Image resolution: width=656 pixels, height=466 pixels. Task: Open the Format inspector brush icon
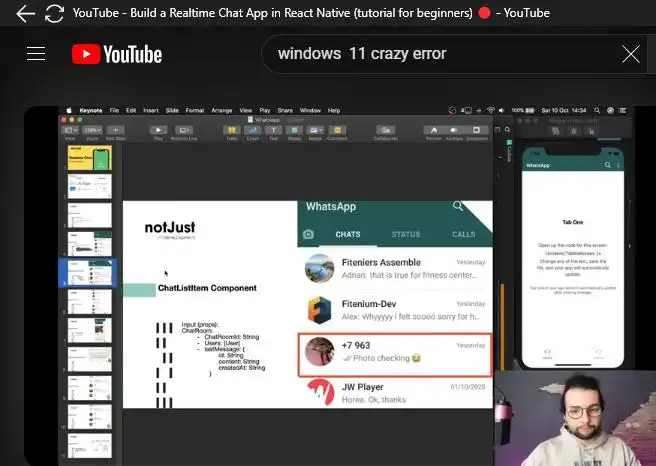433,130
